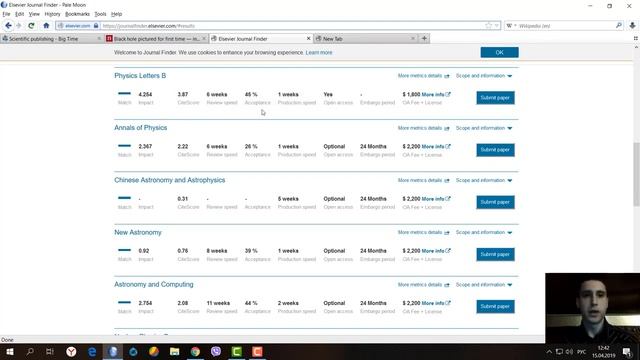Screen dimensions: 640x360
Task: Open the Bookmarks menu
Action: (77, 14)
